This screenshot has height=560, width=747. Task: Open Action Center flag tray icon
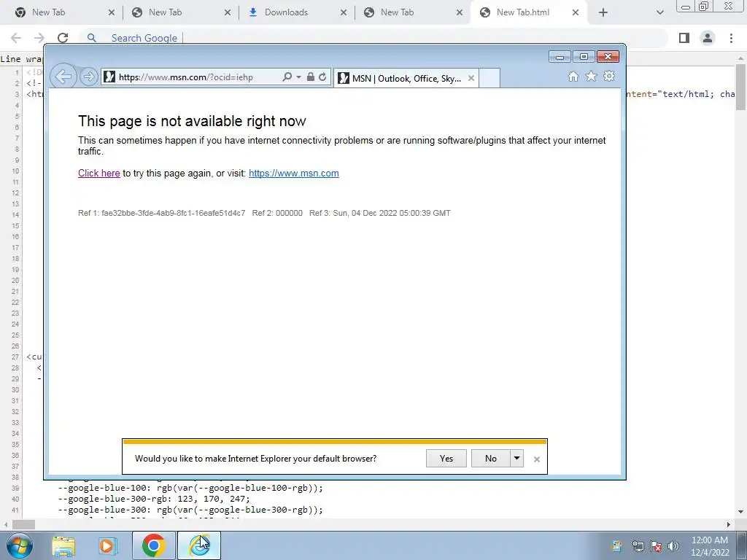[656, 546]
